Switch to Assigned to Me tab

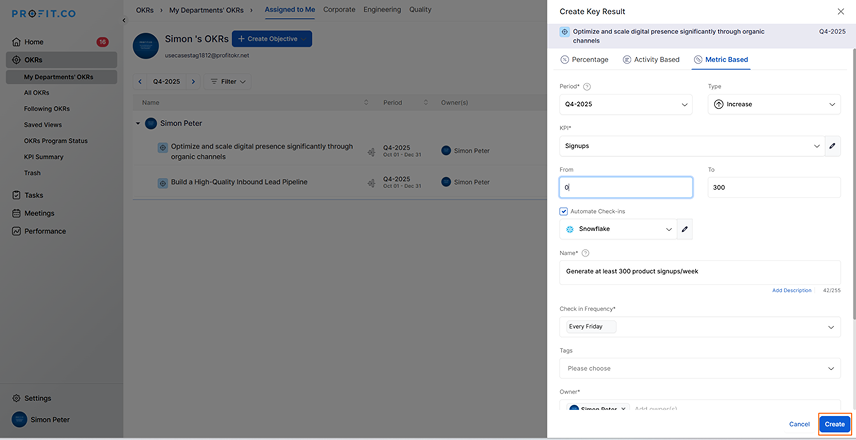tap(290, 10)
